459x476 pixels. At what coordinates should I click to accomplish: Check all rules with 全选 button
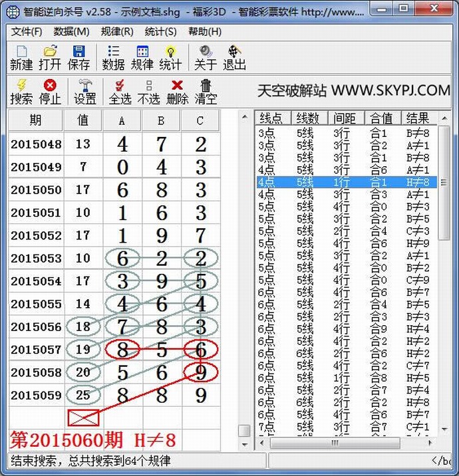point(120,92)
